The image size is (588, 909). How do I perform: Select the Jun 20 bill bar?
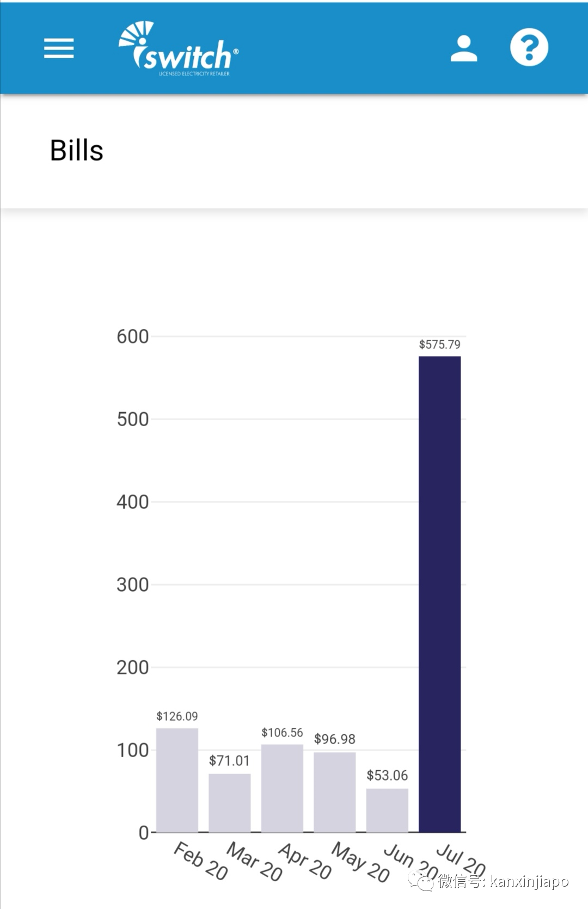tap(387, 810)
